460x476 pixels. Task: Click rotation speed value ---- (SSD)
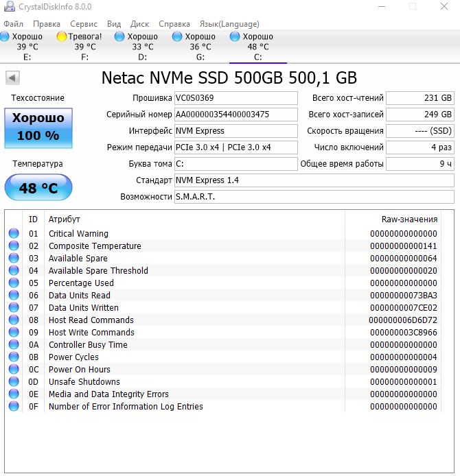420,131
